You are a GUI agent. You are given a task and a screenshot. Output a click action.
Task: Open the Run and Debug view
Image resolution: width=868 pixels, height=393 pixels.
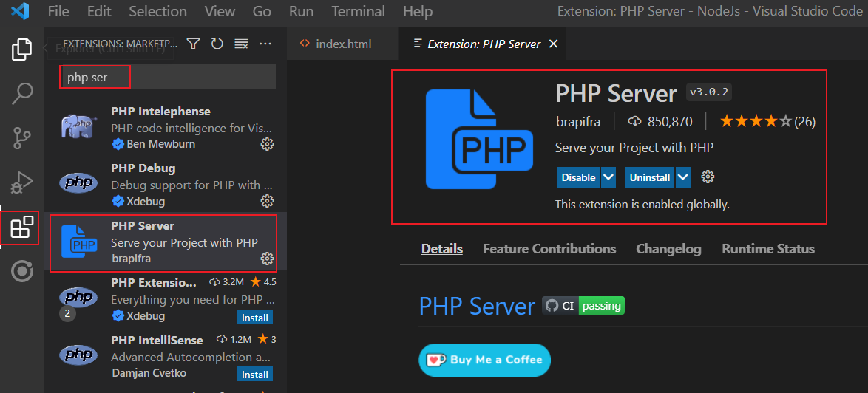[x=22, y=182]
